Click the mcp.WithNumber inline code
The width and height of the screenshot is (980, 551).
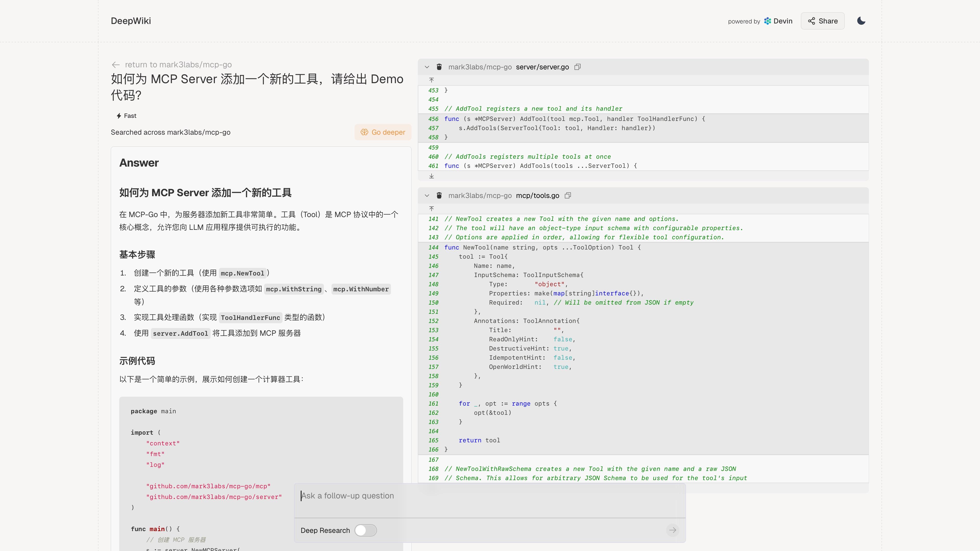(x=361, y=289)
